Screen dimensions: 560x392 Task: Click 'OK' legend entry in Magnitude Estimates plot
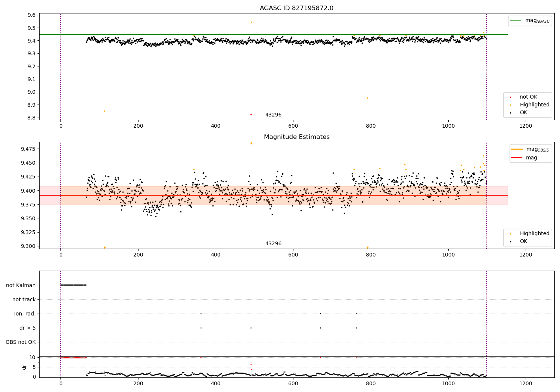pyautogui.click(x=523, y=242)
